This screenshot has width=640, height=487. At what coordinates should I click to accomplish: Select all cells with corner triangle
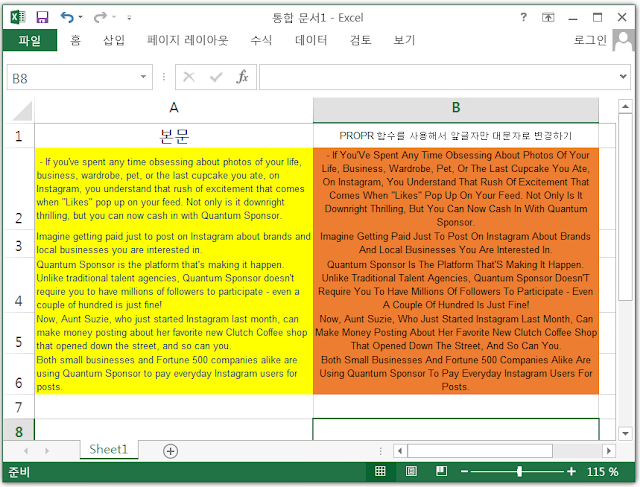pos(20,110)
